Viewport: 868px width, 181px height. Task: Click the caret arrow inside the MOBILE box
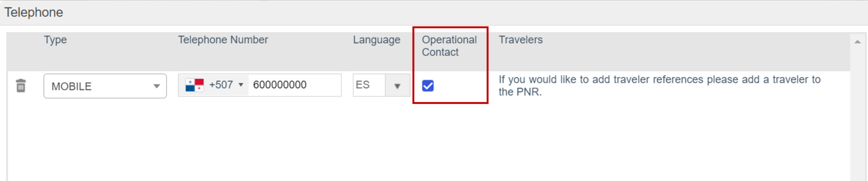pos(156,86)
